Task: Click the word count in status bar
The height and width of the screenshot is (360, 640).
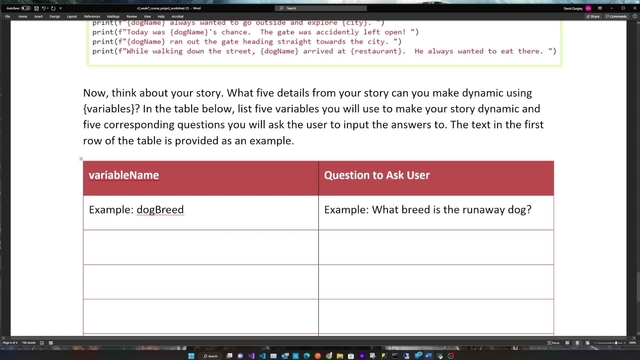Action: point(29,343)
